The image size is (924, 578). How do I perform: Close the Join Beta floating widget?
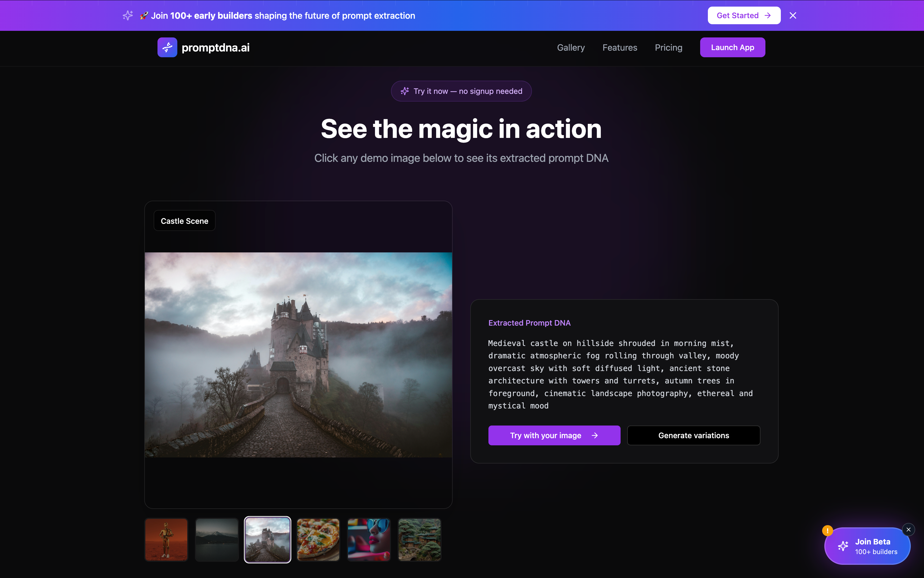[908, 530]
